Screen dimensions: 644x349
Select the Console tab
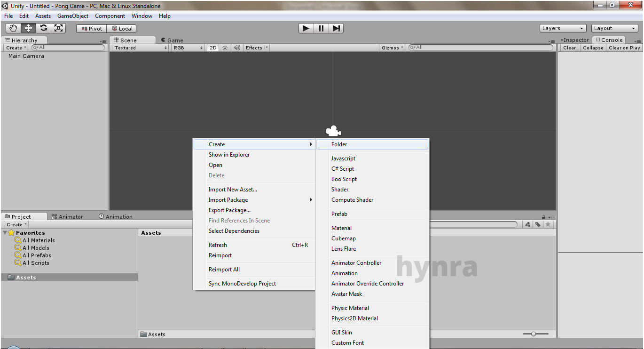609,40
